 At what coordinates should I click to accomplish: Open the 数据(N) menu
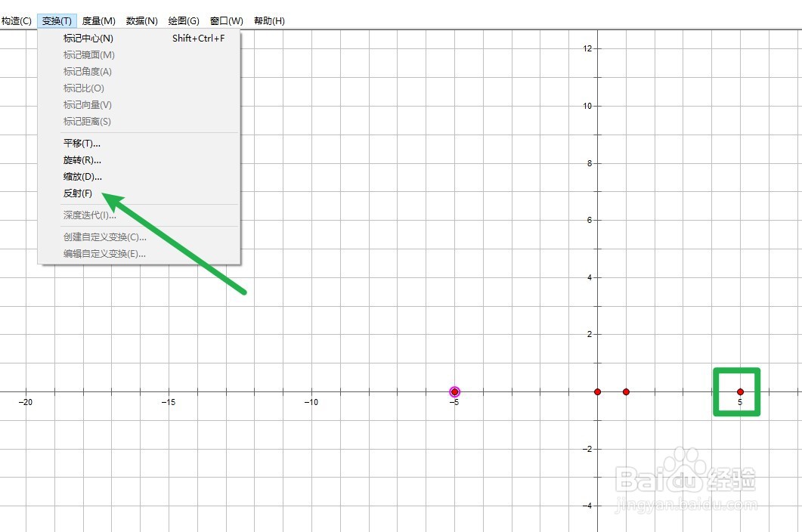click(x=141, y=21)
